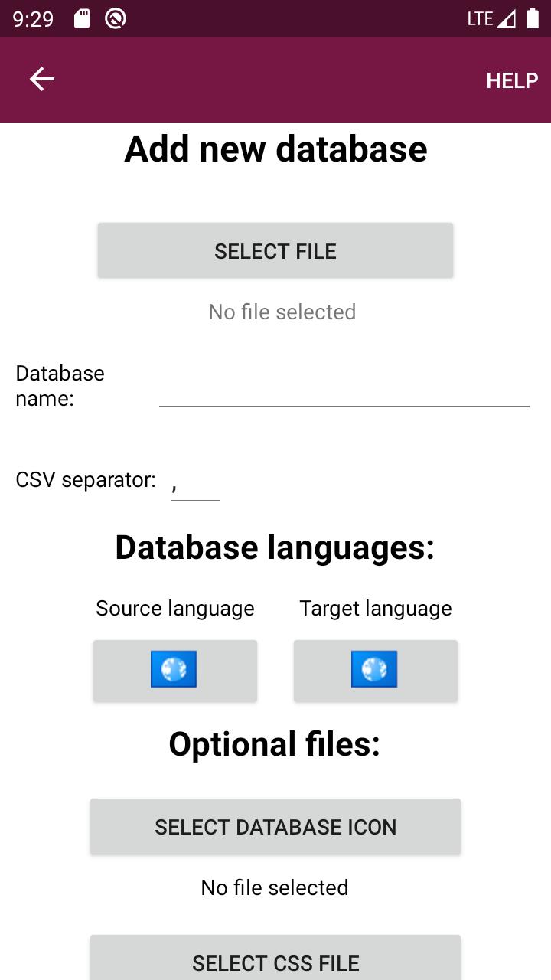
Task: Tap the "Database languages:" heading
Action: 275,547
